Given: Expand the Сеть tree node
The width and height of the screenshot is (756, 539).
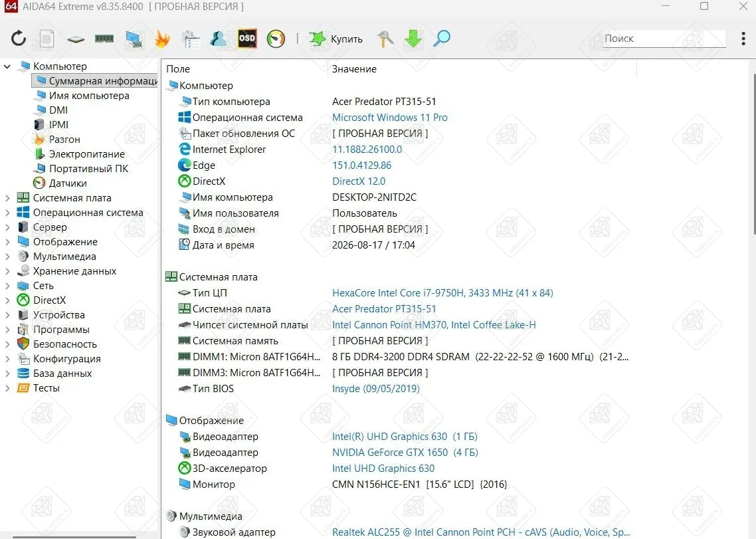Looking at the screenshot, I should tap(7, 286).
